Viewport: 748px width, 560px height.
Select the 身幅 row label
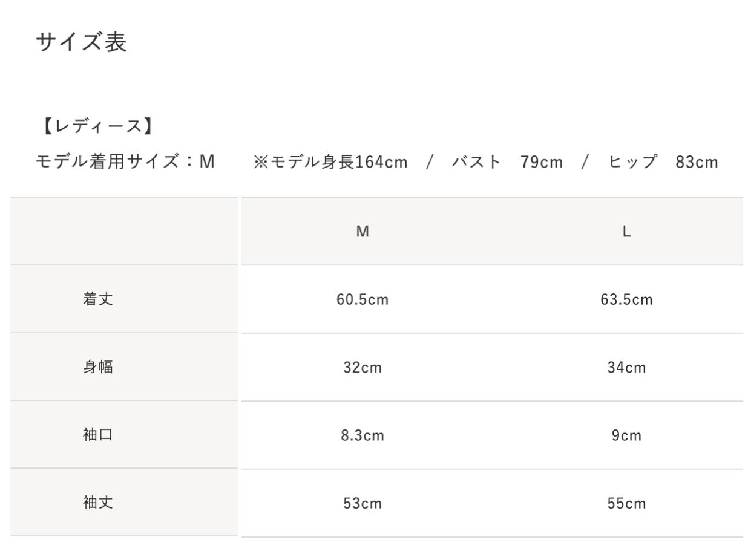pos(98,367)
